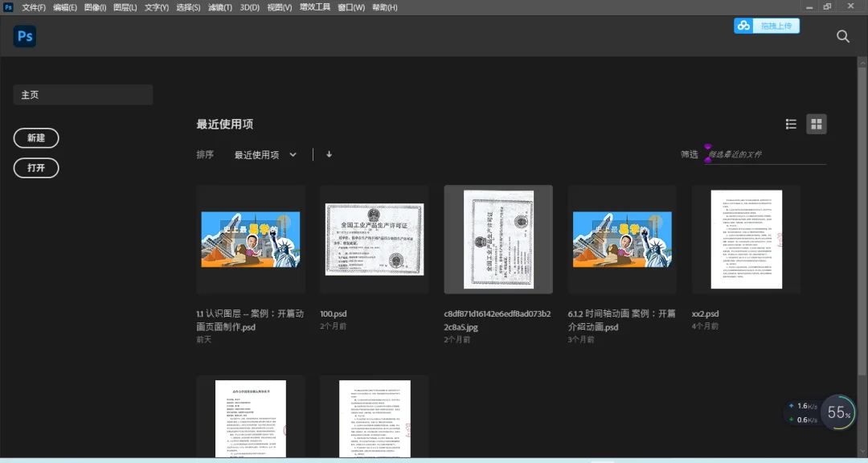
Task: Click the file name xx2.psd
Action: [x=706, y=313]
